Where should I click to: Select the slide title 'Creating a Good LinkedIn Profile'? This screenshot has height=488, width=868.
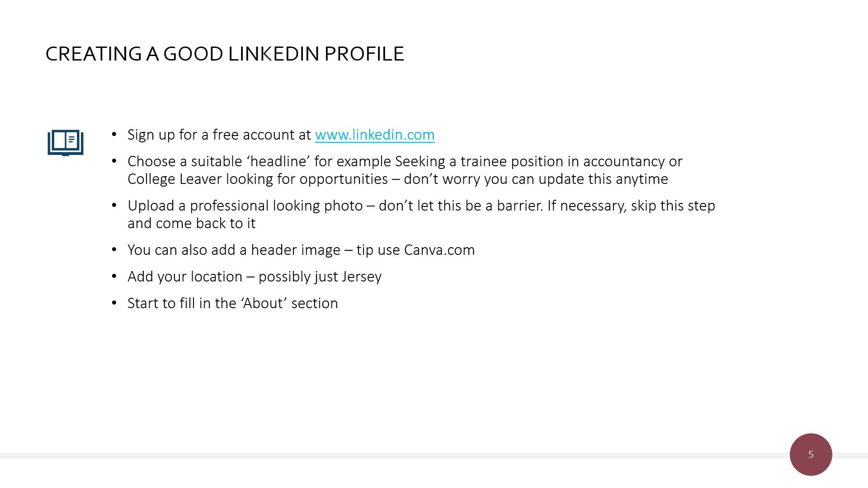[225, 54]
